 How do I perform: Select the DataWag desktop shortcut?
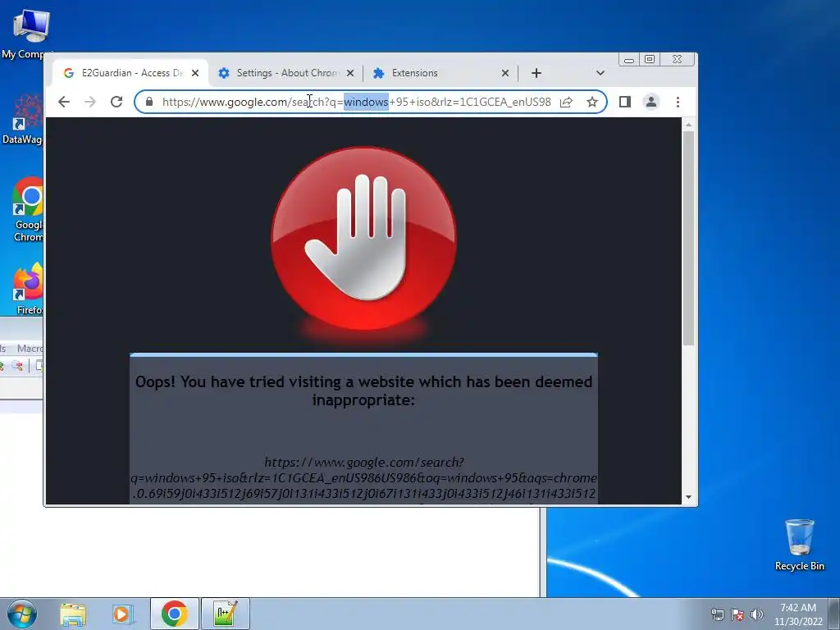pos(22,119)
